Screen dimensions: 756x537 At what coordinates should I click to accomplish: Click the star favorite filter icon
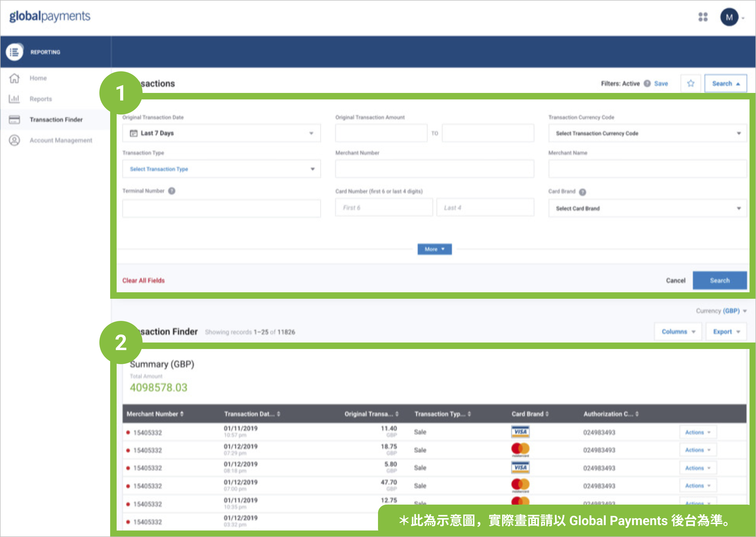click(x=690, y=84)
